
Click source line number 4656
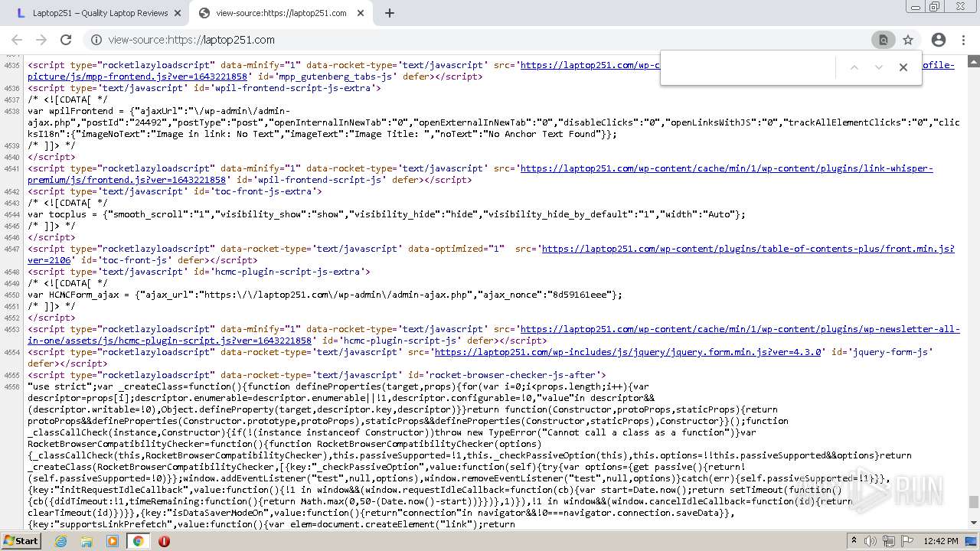tap(11, 386)
